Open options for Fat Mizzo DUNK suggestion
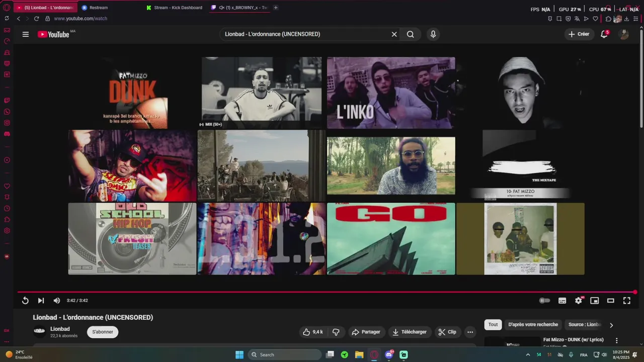The image size is (644, 362). coord(616,340)
